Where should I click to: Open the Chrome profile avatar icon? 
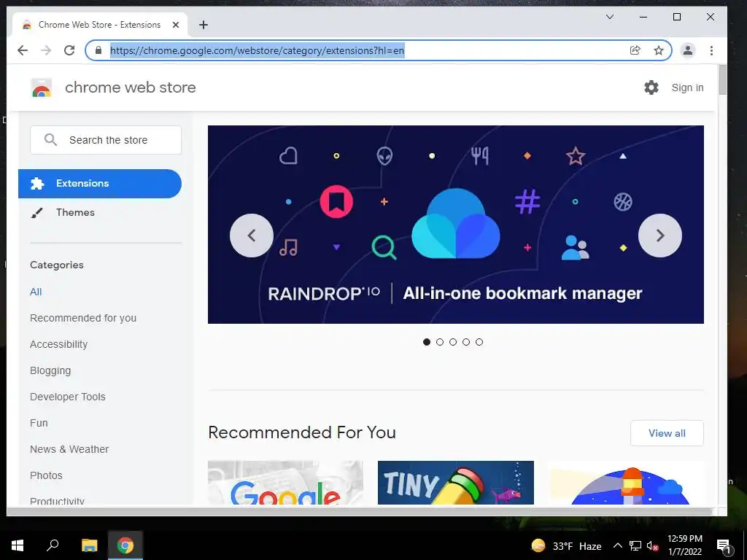click(687, 50)
